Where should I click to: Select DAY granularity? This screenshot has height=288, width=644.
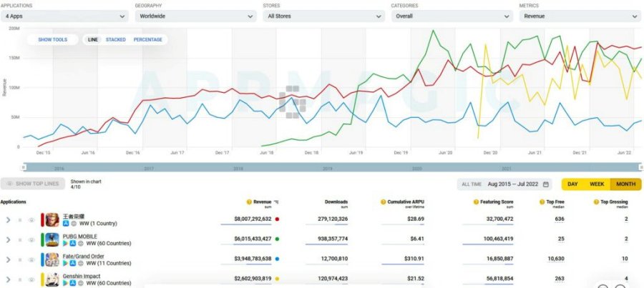click(572, 184)
